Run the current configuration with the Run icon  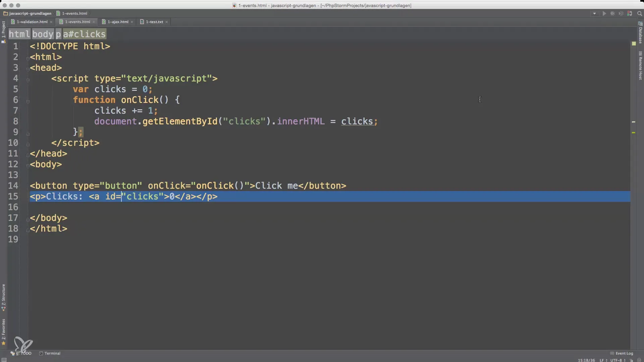click(604, 13)
